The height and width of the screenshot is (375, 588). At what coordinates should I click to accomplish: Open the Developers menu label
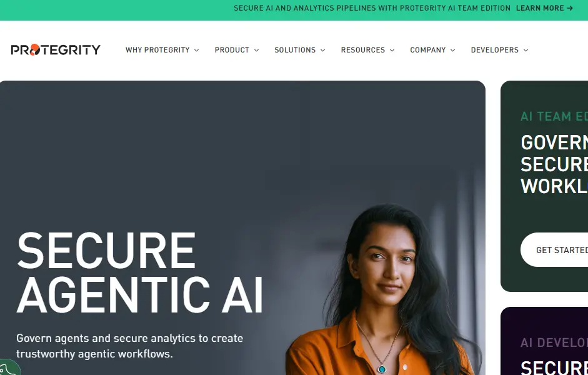point(495,50)
